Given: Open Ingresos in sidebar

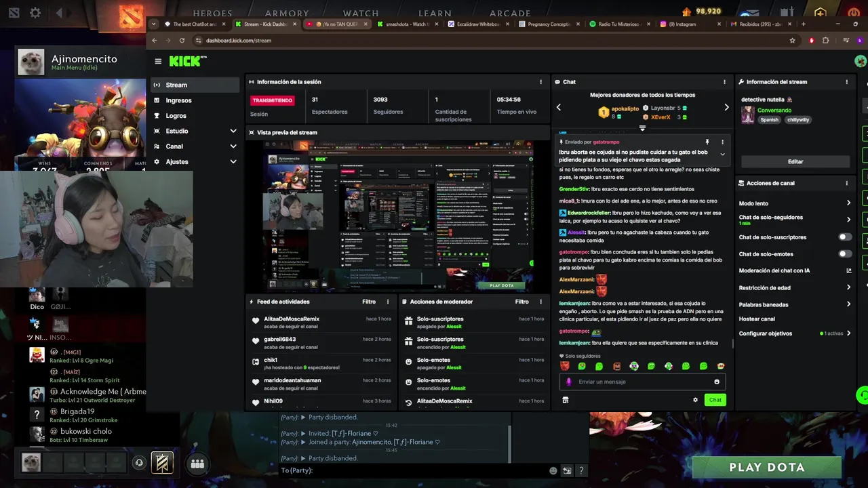Looking at the screenshot, I should point(195,100).
